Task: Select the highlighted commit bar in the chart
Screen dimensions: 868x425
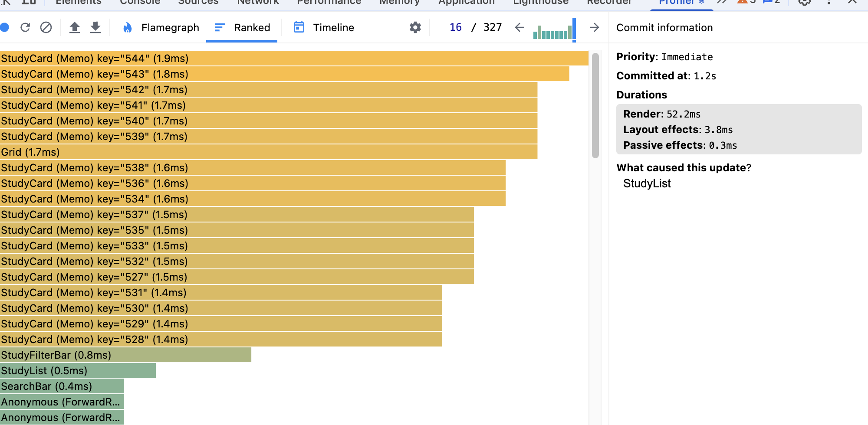Action: click(574, 29)
